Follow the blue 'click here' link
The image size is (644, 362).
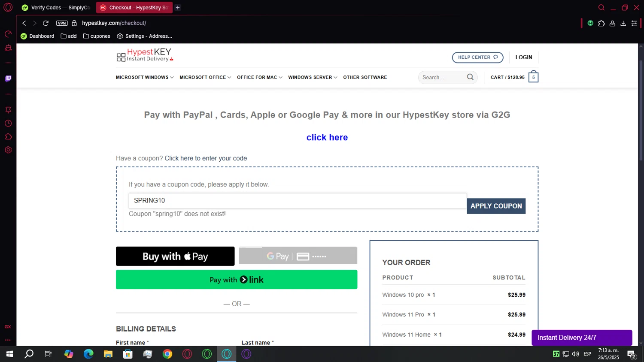[327, 137]
